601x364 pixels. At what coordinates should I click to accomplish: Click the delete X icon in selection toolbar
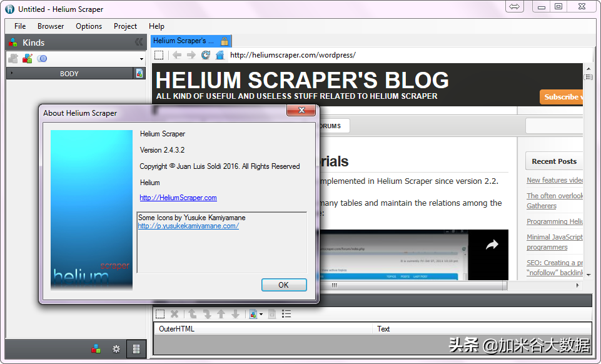(174, 314)
